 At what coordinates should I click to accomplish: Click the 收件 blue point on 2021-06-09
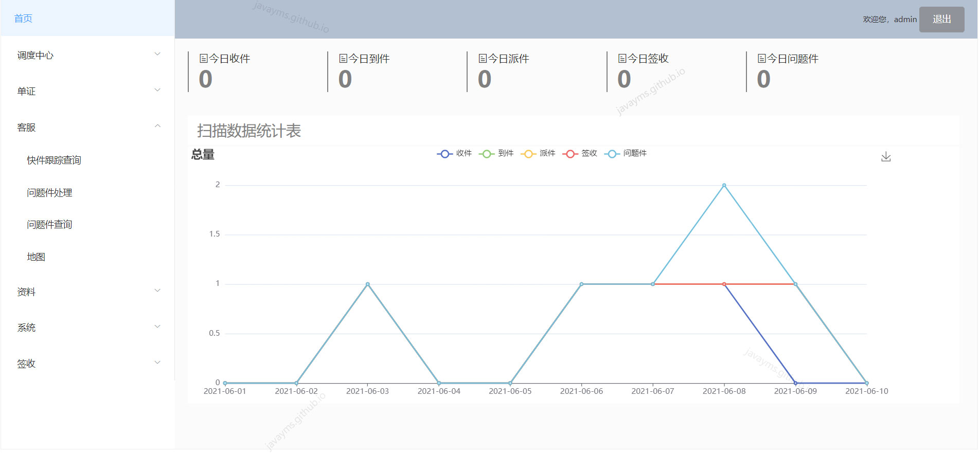coord(795,383)
